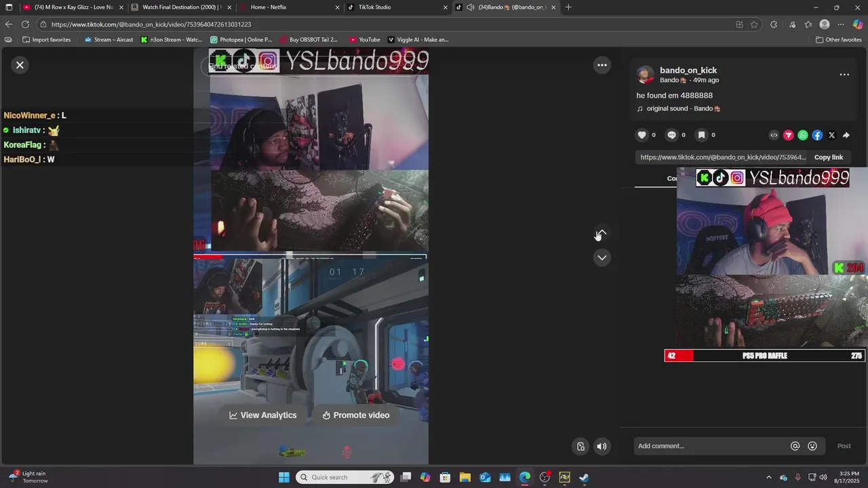Open post options next to bando_on_kick
Image resolution: width=868 pixels, height=488 pixels.
[x=844, y=75]
